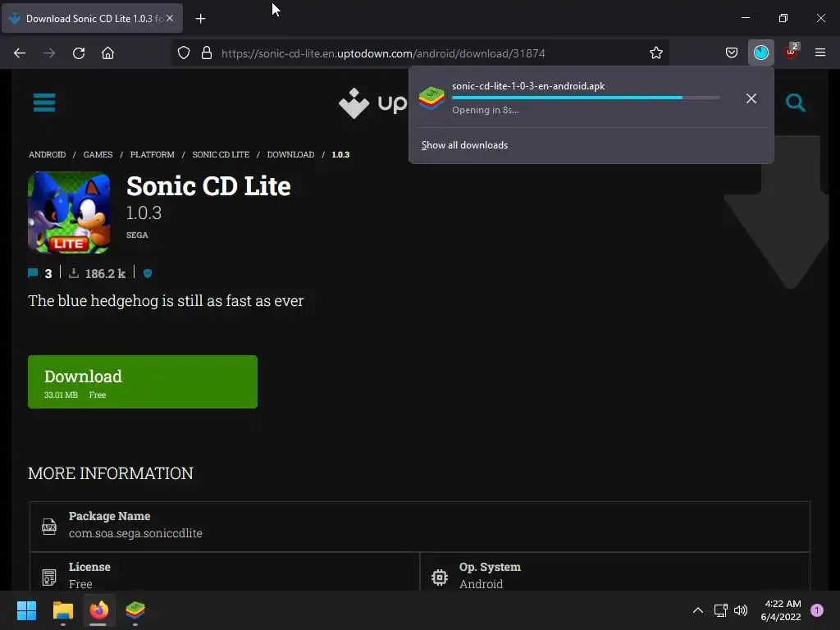
Task: Click the com.soa.sega.soniccdlite package name
Action: click(135, 533)
